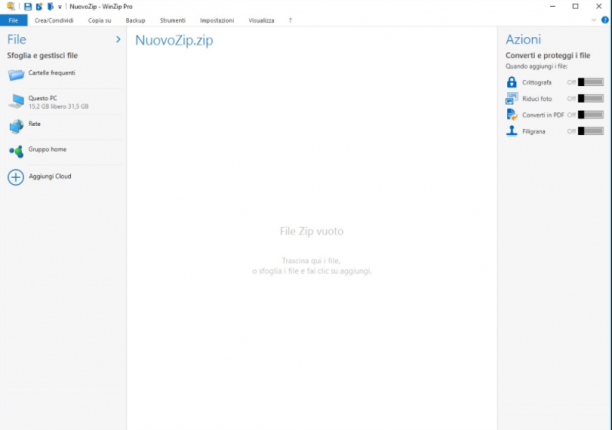
Task: Click the Sfoglia e gestisci file heading
Action: tap(42, 55)
